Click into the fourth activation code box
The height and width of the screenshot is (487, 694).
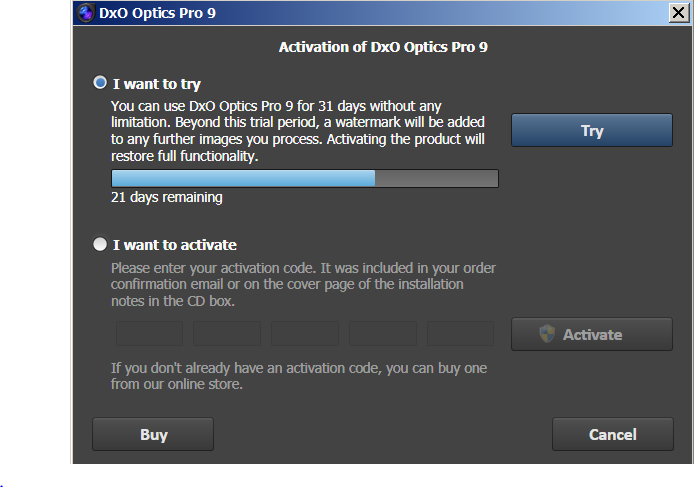point(383,334)
